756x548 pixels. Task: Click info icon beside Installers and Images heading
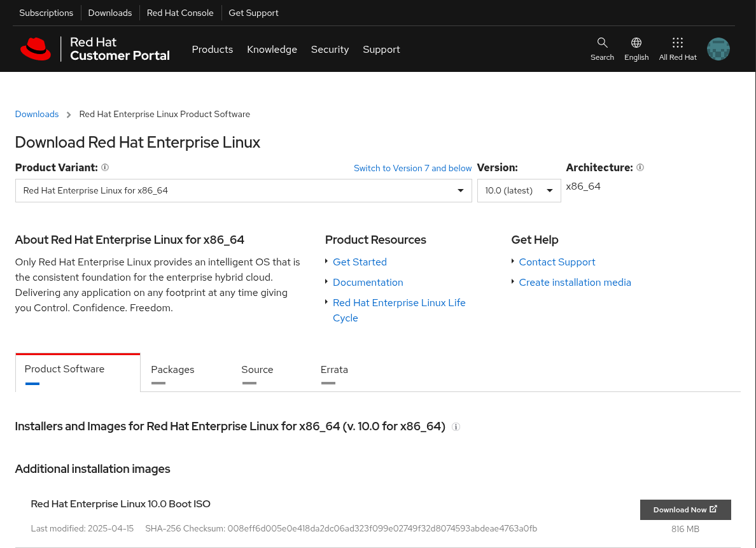tap(456, 427)
